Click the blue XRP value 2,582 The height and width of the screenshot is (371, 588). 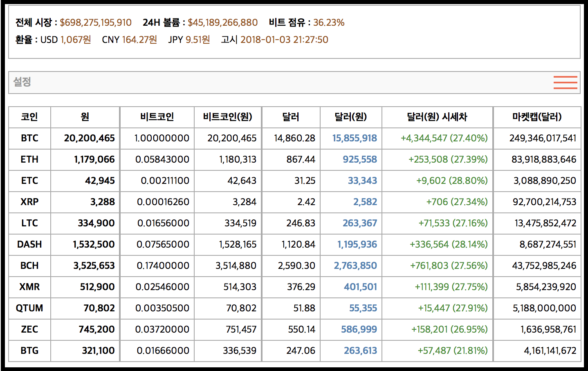pos(365,202)
